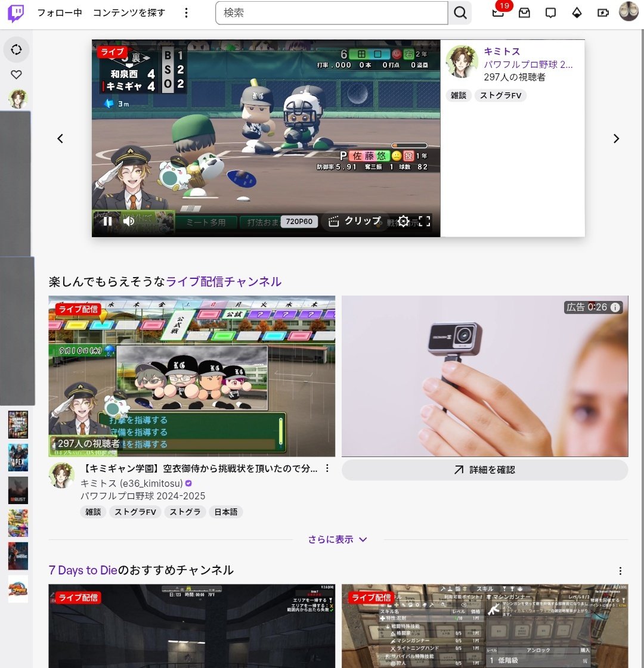Viewport: 644px width, 668px height.
Task: Click the クリップ clip button
Action: pos(355,221)
